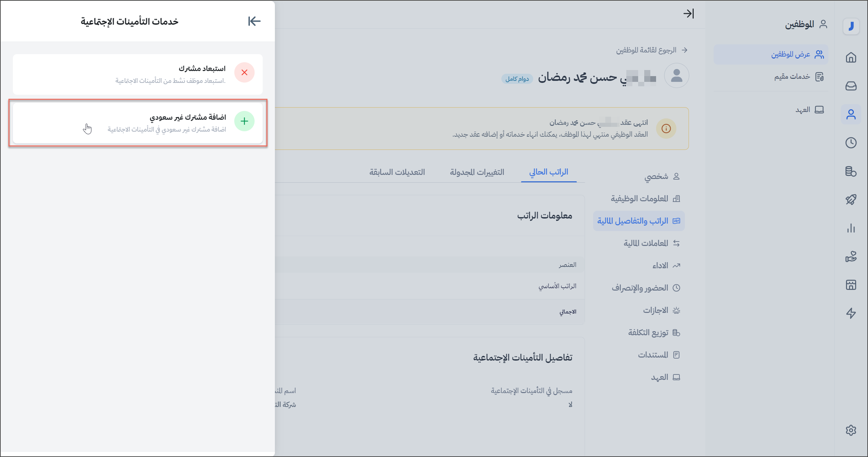This screenshot has height=457, width=868.
Task: Click the employee profile avatar
Action: 676,75
